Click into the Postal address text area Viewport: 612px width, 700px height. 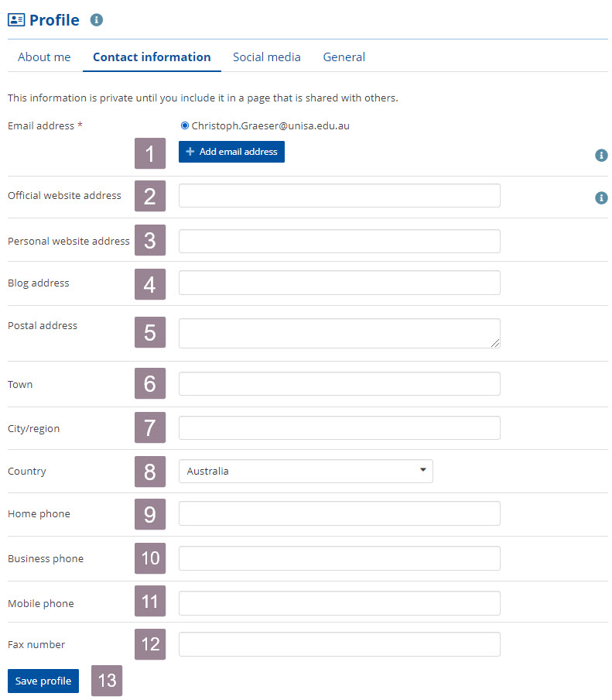tap(340, 333)
